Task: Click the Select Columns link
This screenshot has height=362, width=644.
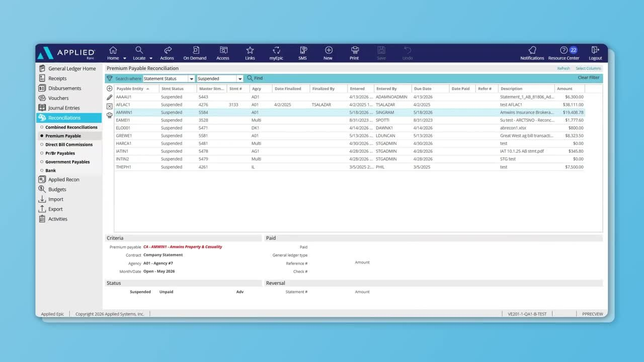Action: tap(588, 68)
